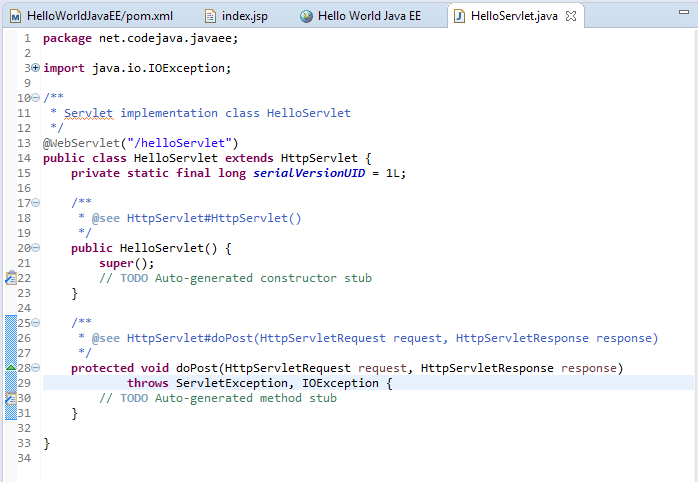Screen dimensions: 698x482
Task: Click the TODO task marker on line 22
Action: [x=11, y=278]
